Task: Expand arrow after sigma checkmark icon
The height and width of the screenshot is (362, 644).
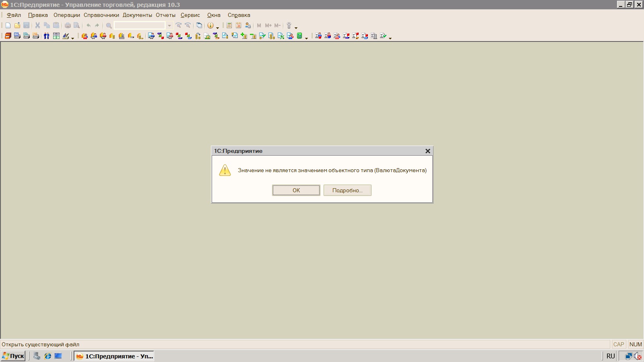Action: tap(390, 38)
